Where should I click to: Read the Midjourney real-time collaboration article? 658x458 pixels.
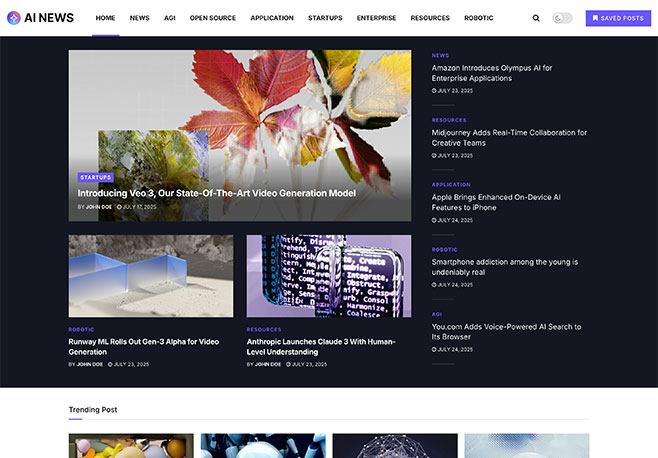509,137
